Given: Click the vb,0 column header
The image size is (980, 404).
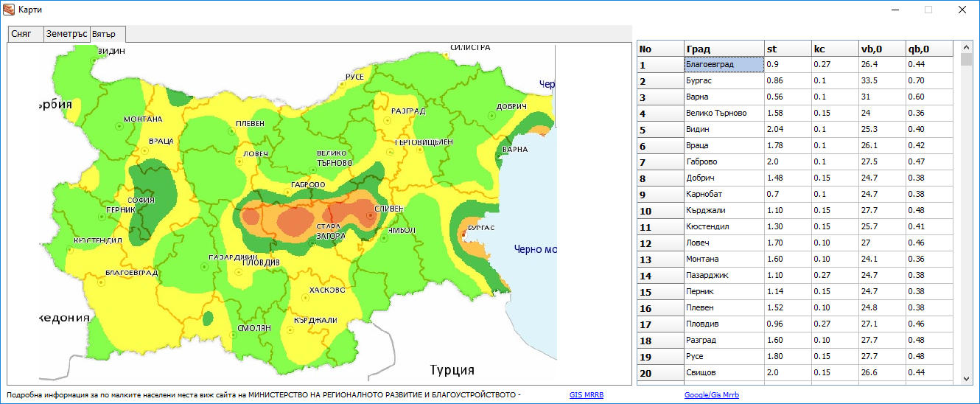Looking at the screenshot, I should (x=881, y=49).
